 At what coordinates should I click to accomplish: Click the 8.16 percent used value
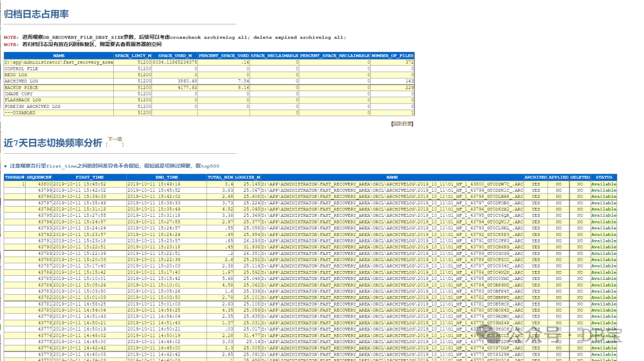pyautogui.click(x=243, y=88)
